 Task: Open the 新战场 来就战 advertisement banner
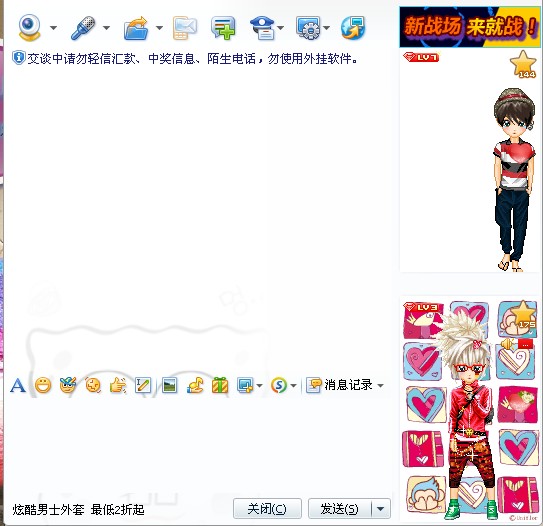[x=470, y=27]
